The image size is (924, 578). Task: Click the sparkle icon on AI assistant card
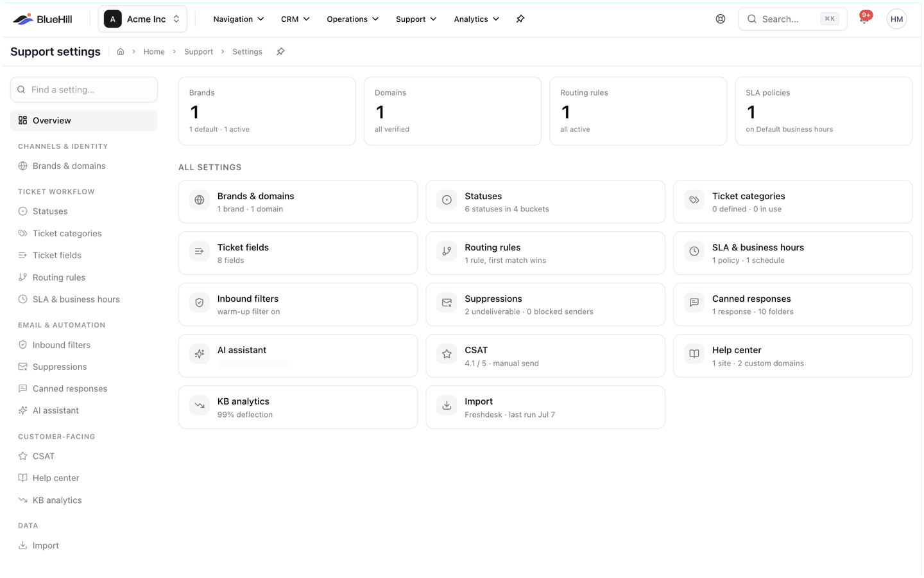(x=200, y=354)
